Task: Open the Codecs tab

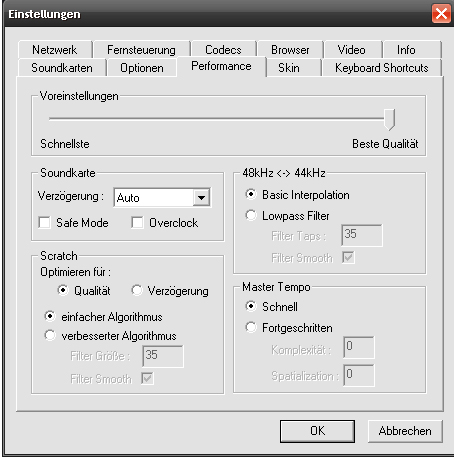Action: point(223,50)
